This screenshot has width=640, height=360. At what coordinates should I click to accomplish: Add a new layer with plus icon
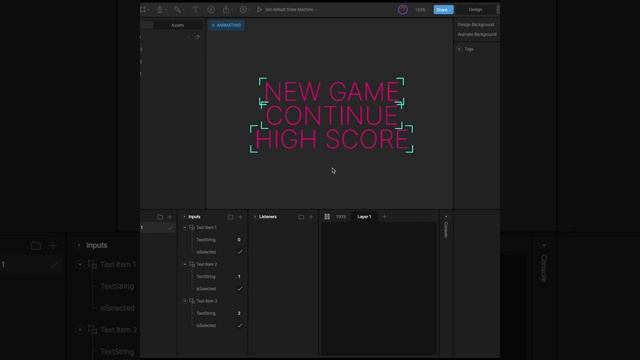point(384,217)
